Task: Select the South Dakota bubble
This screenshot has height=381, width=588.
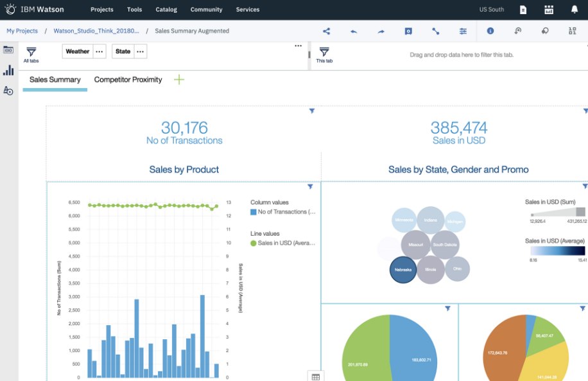Action: 445,245
